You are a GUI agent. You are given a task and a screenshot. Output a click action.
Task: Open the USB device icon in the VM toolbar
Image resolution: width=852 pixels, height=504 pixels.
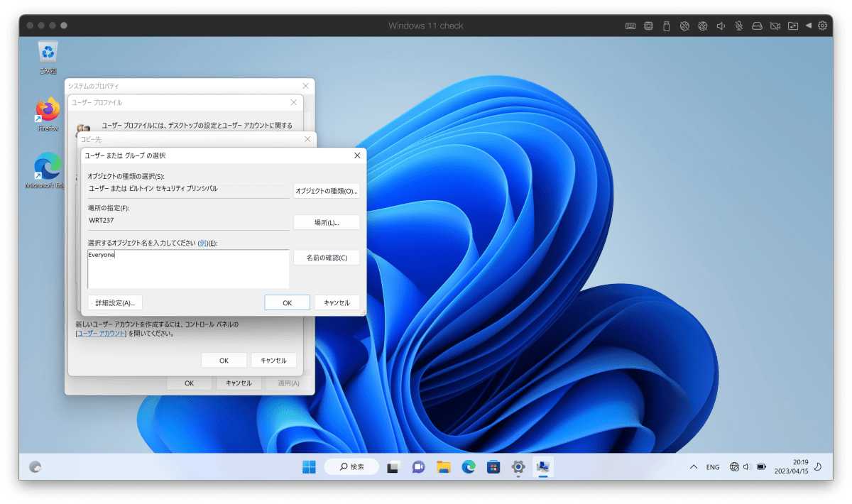(x=666, y=26)
